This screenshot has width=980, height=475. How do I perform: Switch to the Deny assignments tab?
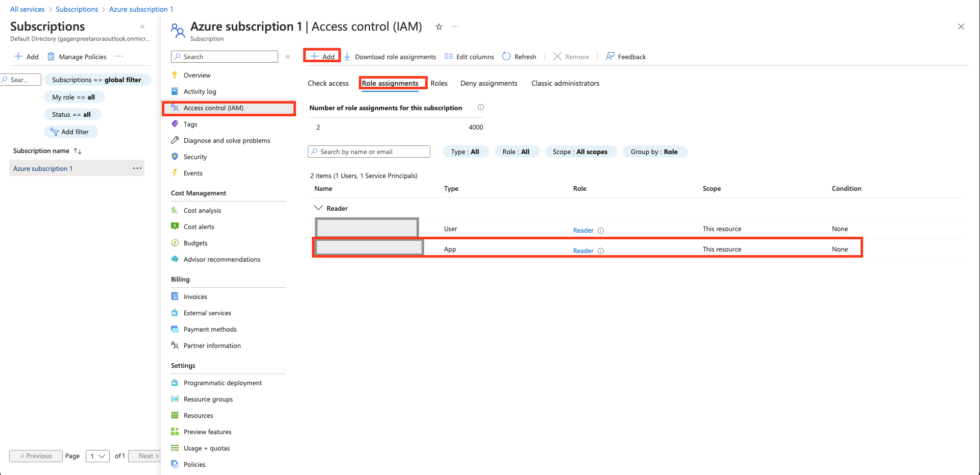pyautogui.click(x=488, y=84)
